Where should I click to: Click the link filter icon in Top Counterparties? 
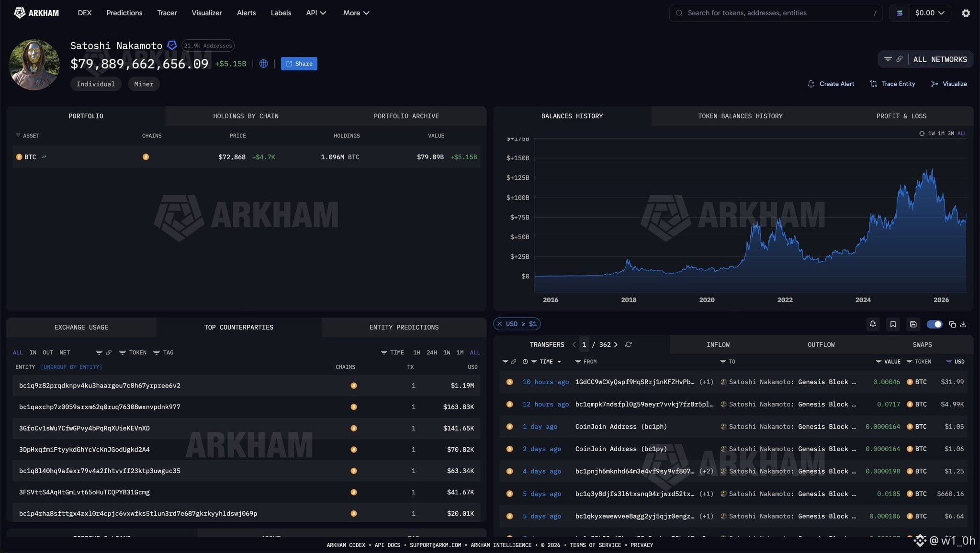109,353
